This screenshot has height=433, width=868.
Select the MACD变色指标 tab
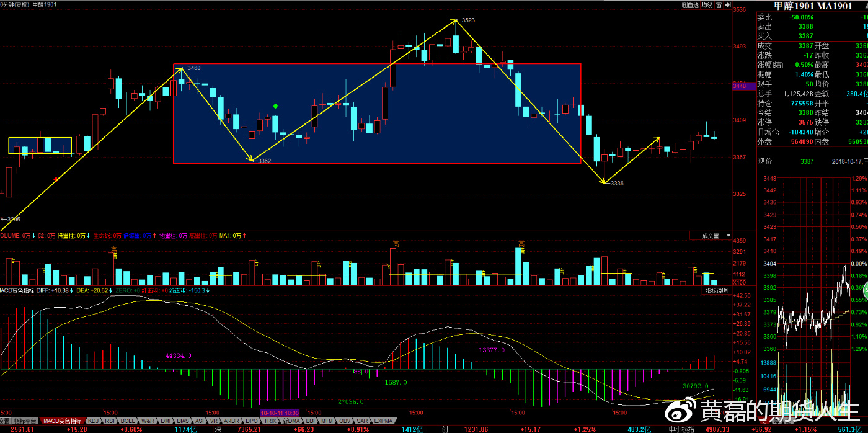(62, 421)
